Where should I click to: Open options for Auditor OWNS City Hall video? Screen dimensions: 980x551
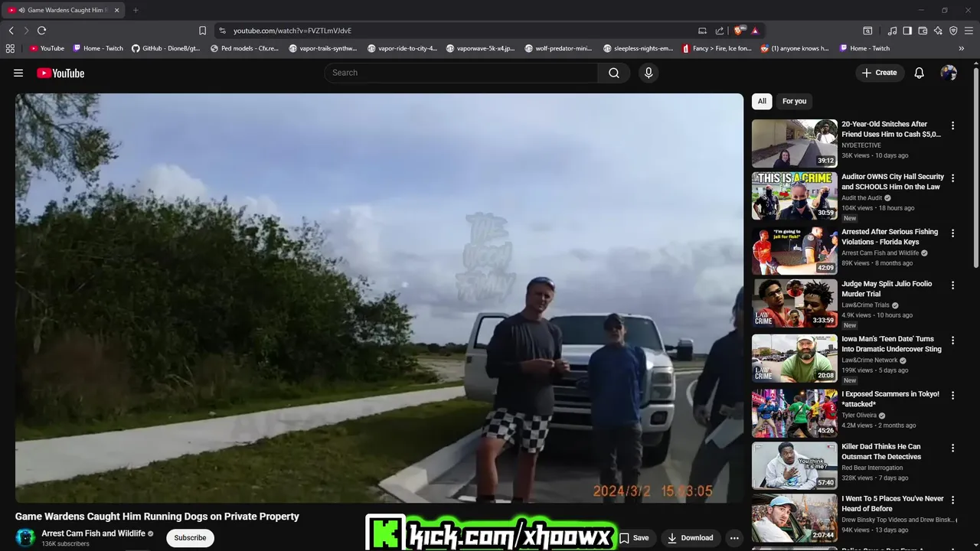(953, 178)
